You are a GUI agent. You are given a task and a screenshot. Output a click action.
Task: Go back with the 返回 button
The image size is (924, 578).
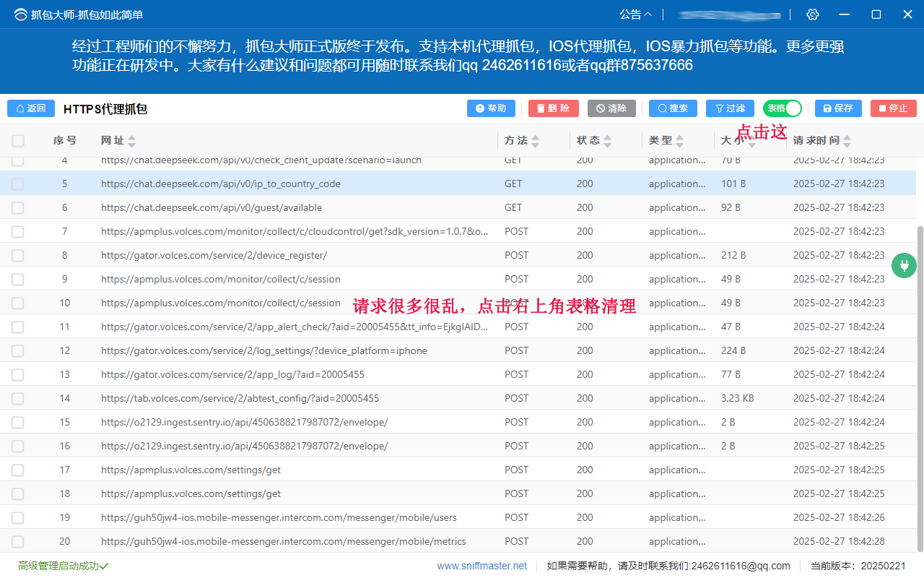click(x=31, y=108)
